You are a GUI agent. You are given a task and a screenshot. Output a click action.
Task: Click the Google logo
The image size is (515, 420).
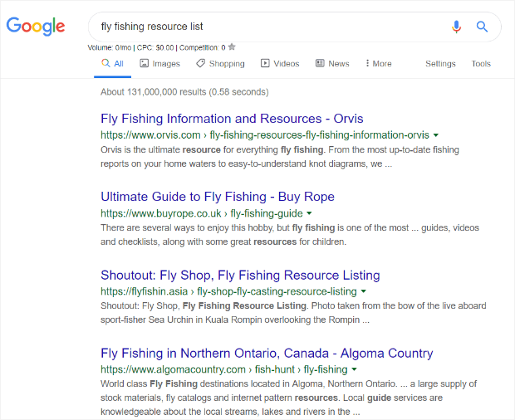36,27
